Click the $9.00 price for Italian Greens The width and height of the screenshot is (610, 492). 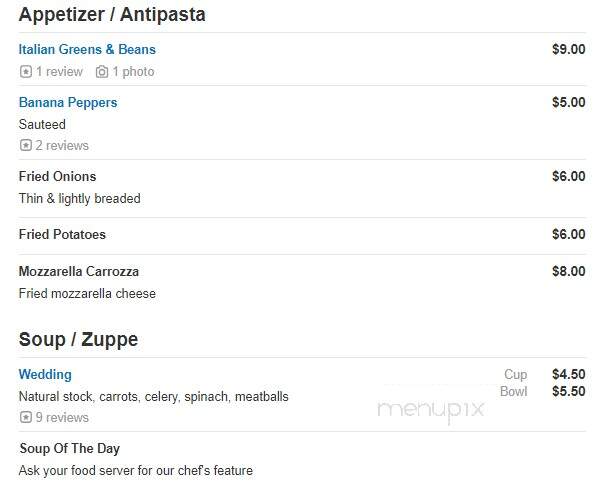click(569, 49)
